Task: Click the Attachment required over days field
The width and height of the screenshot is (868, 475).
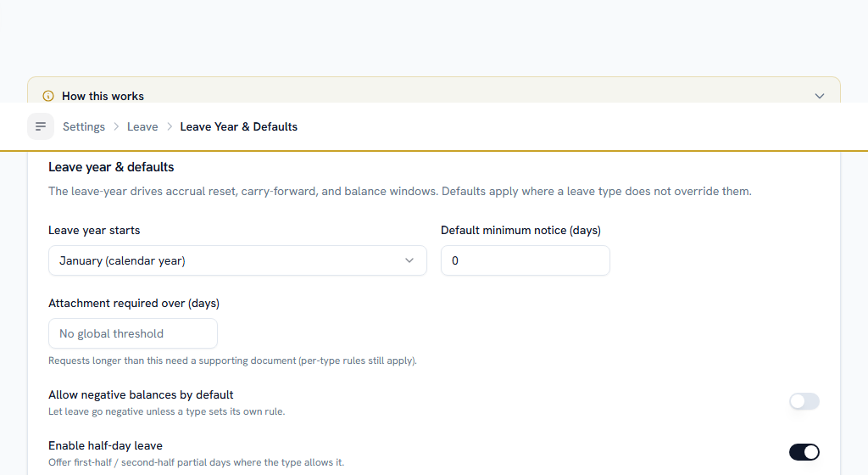Action: (133, 333)
